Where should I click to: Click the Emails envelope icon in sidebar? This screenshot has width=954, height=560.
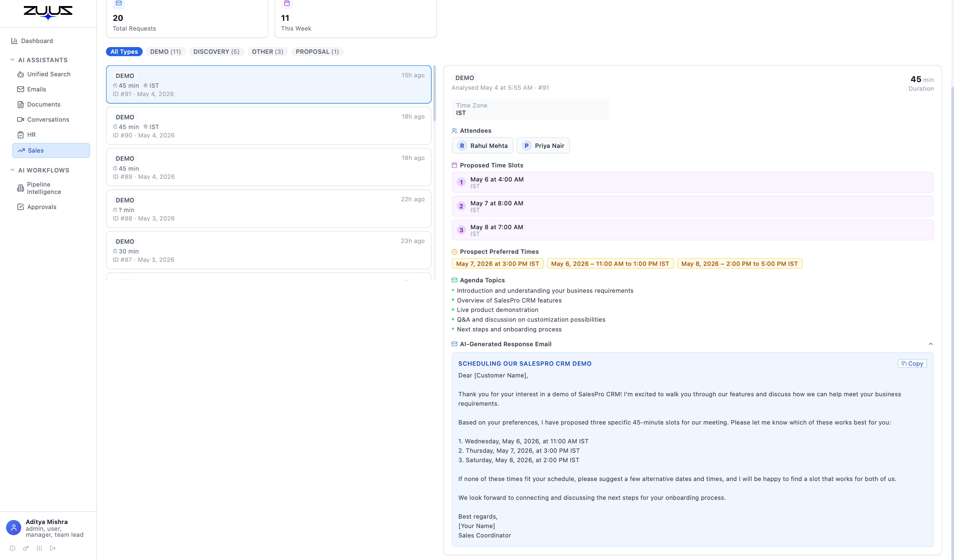tap(21, 89)
